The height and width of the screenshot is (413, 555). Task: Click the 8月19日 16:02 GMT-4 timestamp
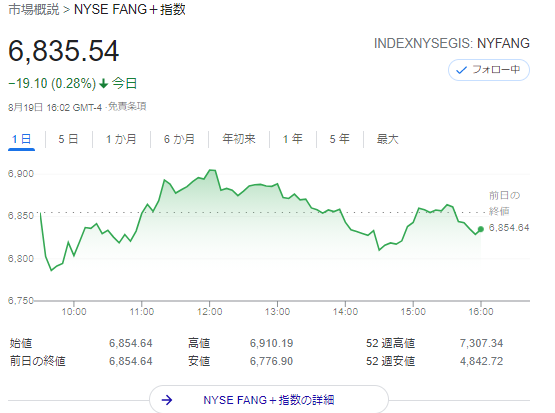click(55, 107)
